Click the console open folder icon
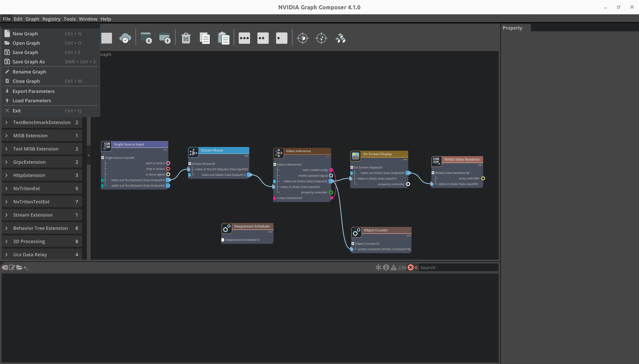The width and height of the screenshot is (639, 364). 19,268
